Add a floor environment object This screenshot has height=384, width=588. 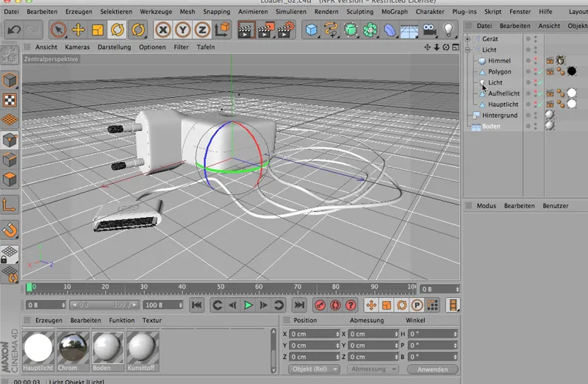tap(409, 30)
